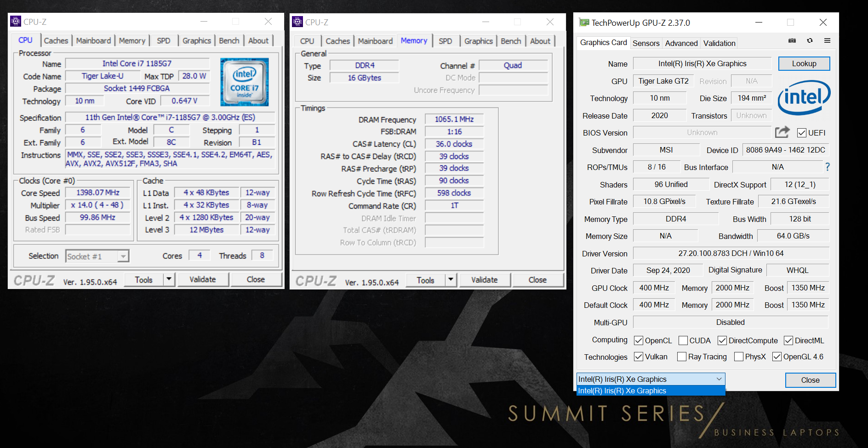Toggle the DirectCompute checkbox

pyautogui.click(x=722, y=340)
